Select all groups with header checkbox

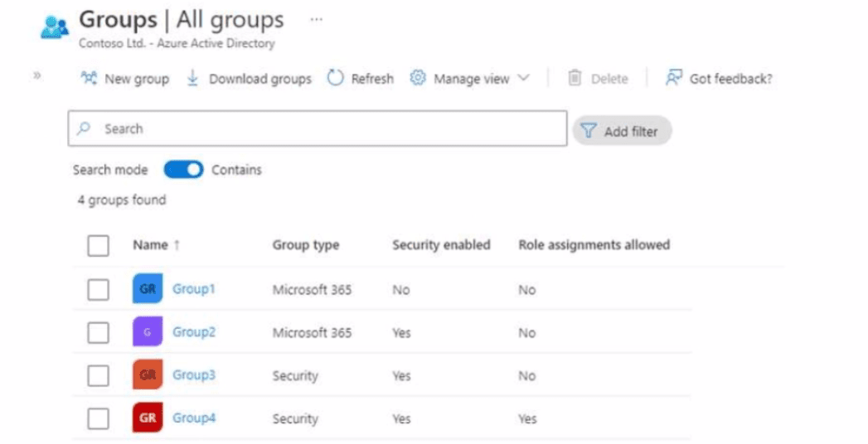[x=98, y=245]
